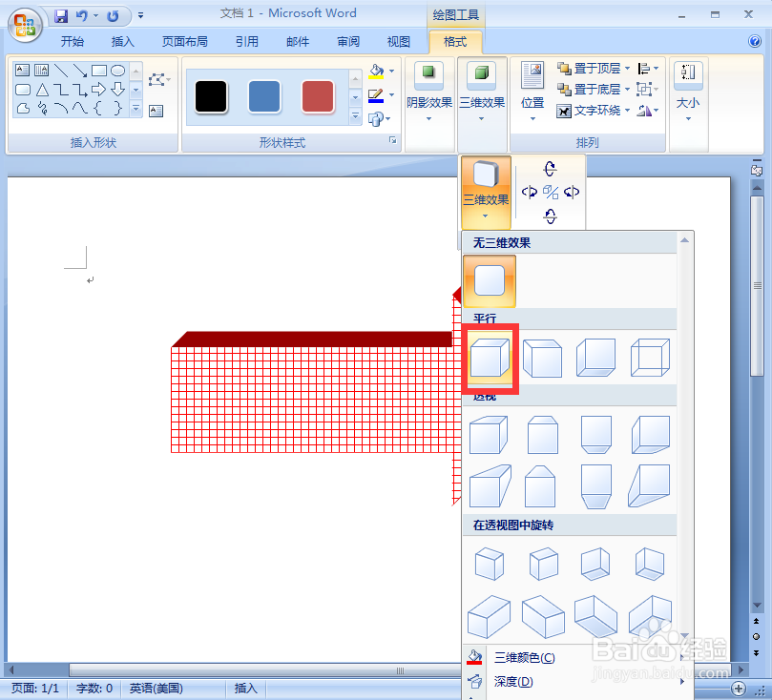The width and height of the screenshot is (772, 700).
Task: Switch to the 开始 tab
Action: click(x=73, y=41)
